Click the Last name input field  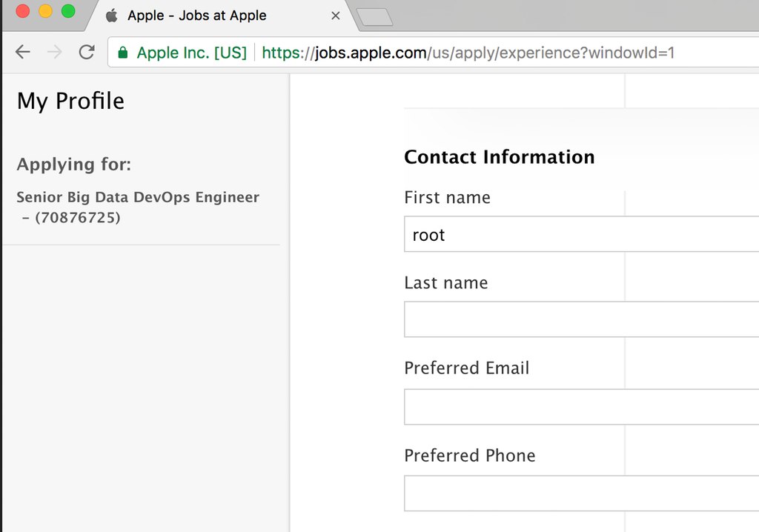point(581,319)
